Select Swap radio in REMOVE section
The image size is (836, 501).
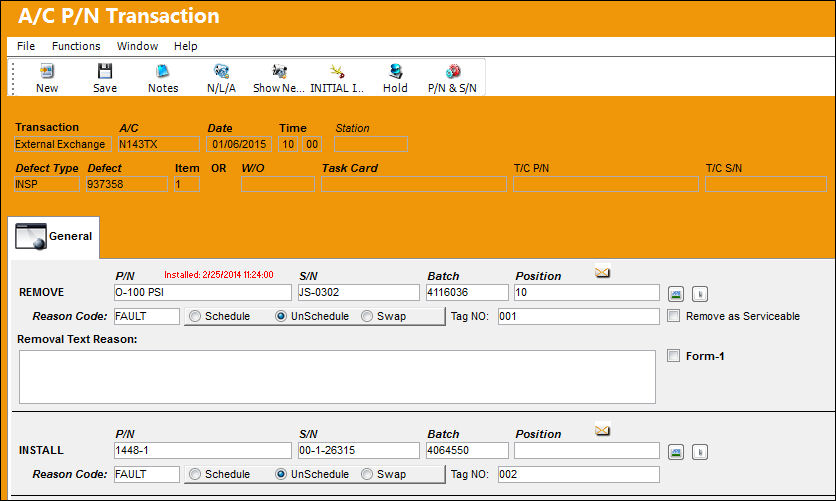point(367,316)
